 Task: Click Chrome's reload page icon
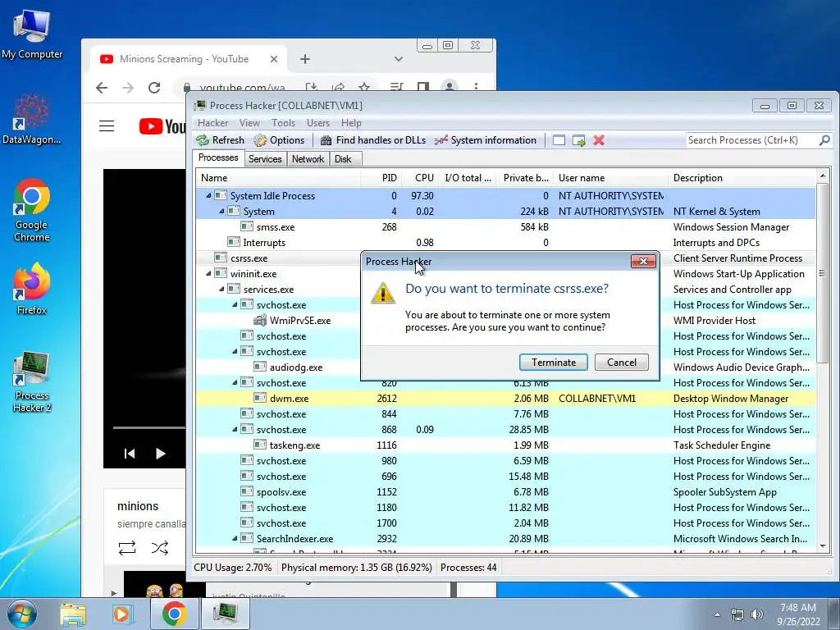[154, 87]
